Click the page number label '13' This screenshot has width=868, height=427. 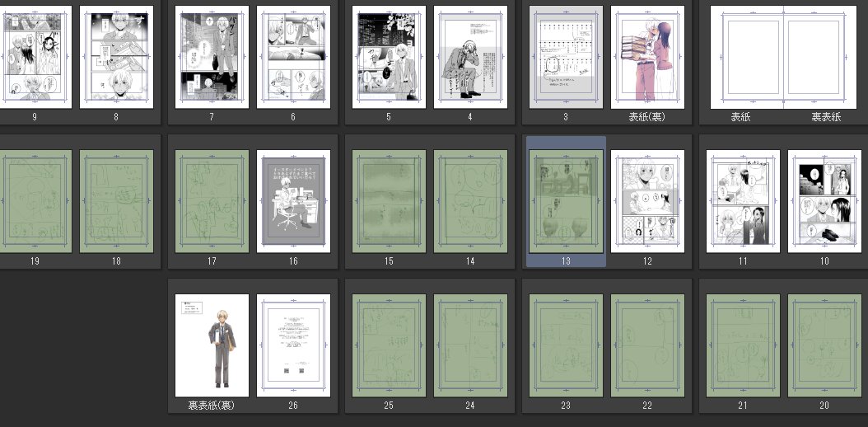(566, 260)
